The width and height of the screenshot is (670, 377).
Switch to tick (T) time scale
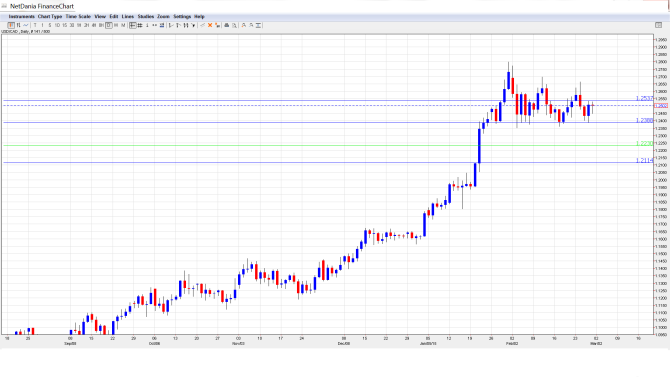click(x=35, y=26)
